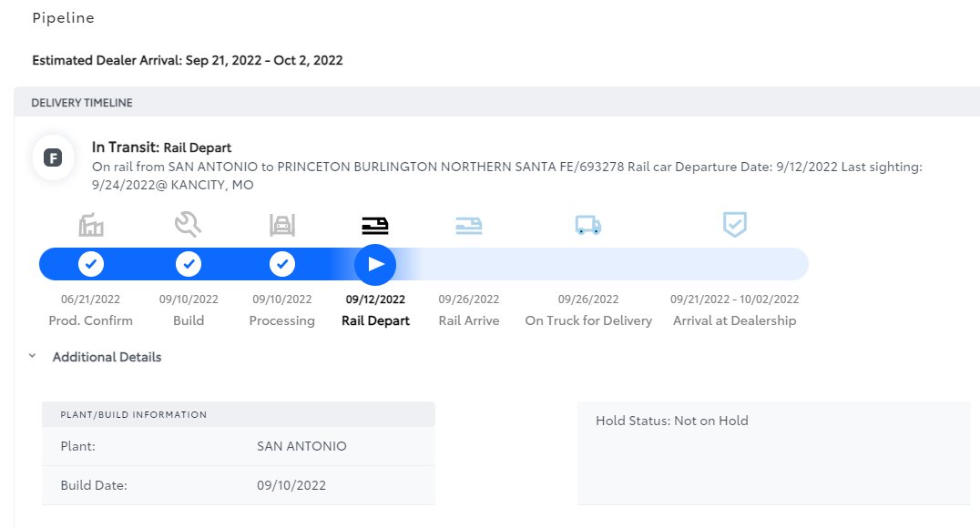
Task: Click the wrench Build stage icon
Action: tap(189, 224)
